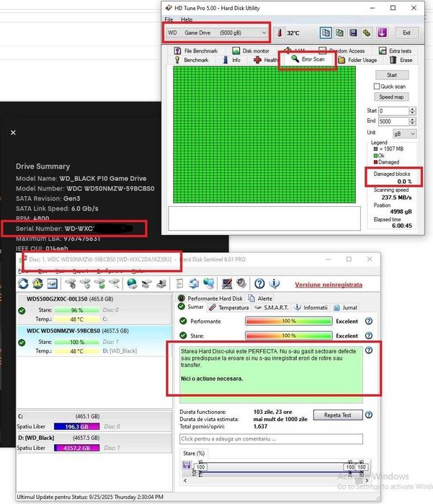Click the save icon in the Stare chart
433x504 pixels.
pyautogui.click(x=187, y=465)
